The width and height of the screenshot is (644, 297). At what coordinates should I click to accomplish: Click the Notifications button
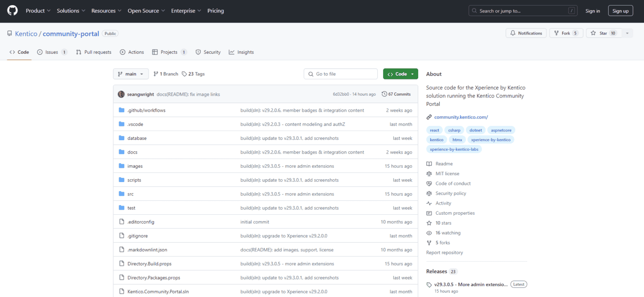tap(526, 33)
